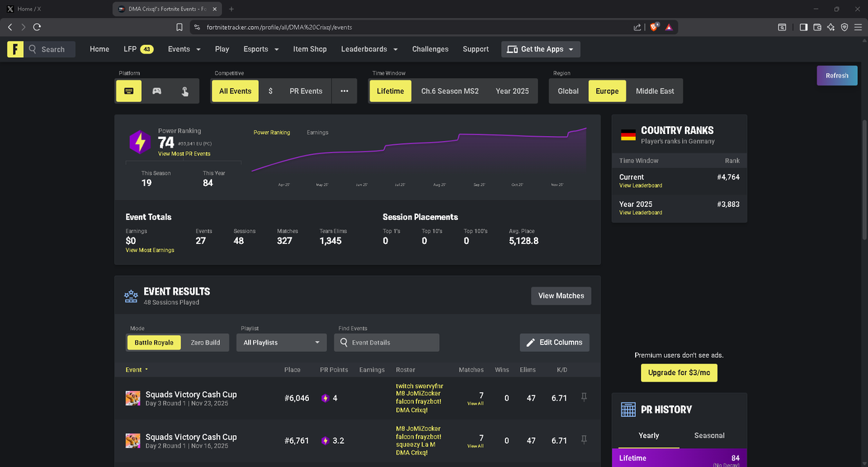The height and width of the screenshot is (467, 868).
Task: Open site settings icon in address bar
Action: click(x=196, y=27)
